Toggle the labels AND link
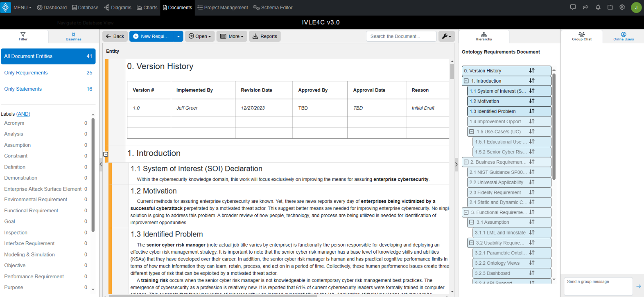This screenshot has height=297, width=644. 23,114
